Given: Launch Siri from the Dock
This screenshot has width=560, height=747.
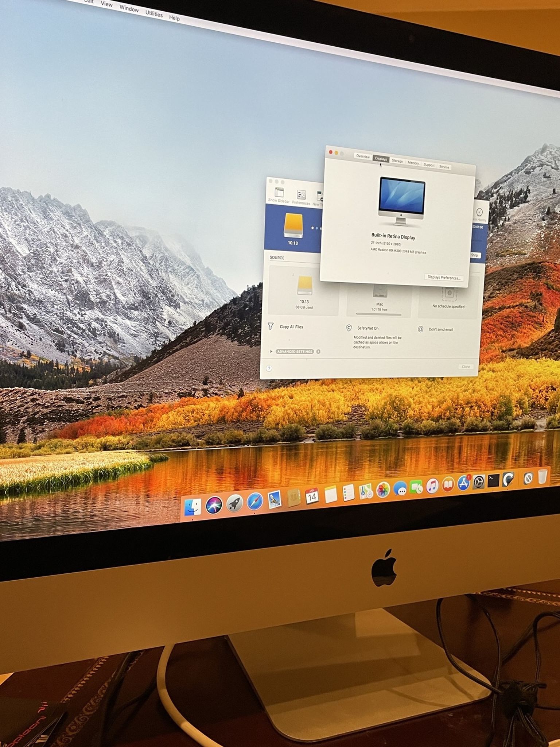Looking at the screenshot, I should tap(214, 505).
